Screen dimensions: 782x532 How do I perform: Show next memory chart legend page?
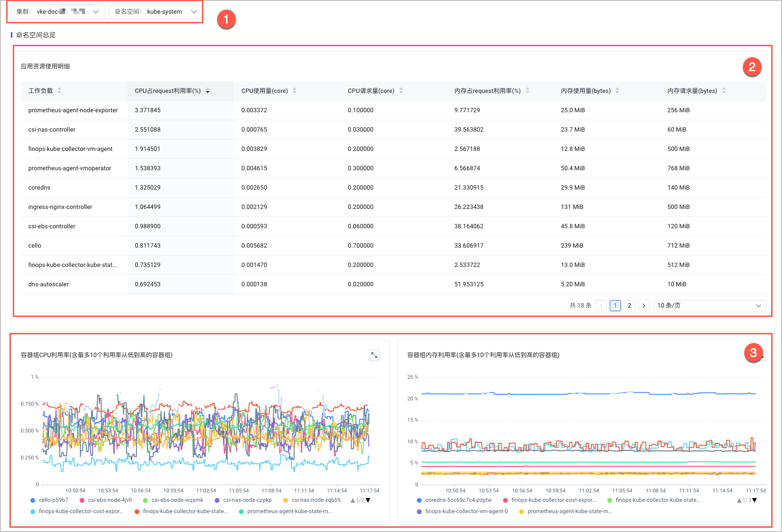click(x=755, y=500)
